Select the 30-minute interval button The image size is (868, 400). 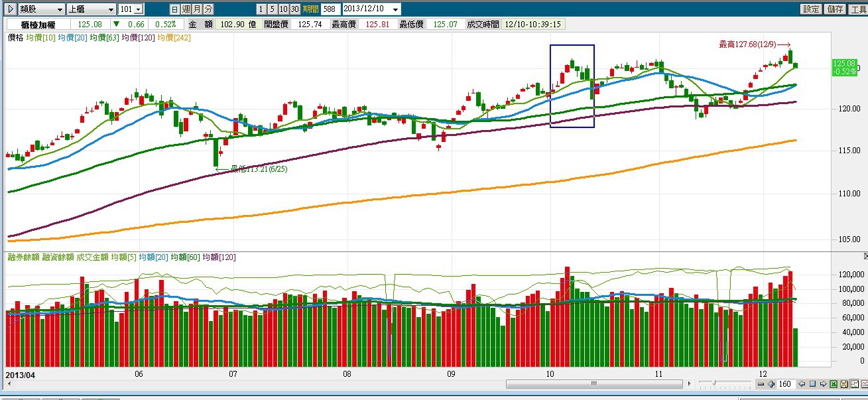(x=294, y=9)
